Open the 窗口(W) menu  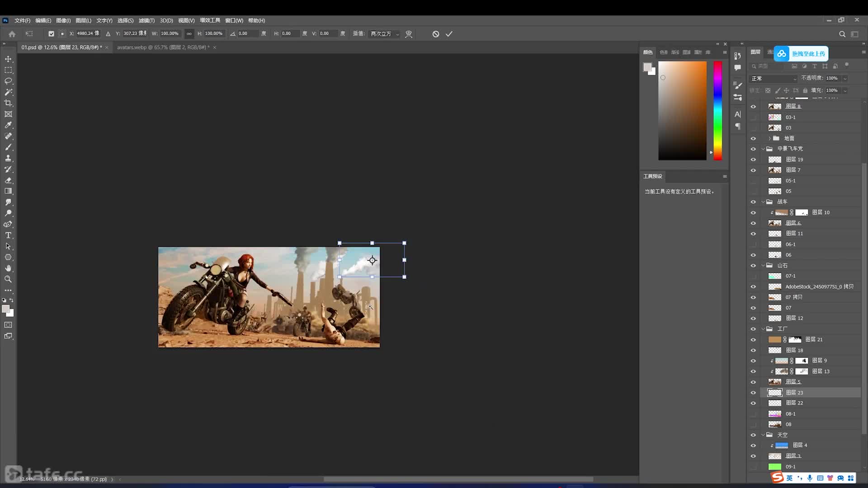tap(234, 20)
